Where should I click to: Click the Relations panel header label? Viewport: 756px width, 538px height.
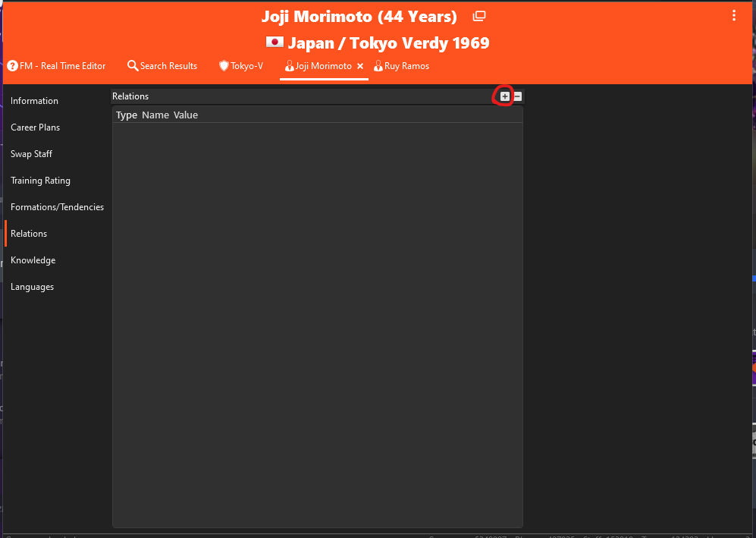130,96
